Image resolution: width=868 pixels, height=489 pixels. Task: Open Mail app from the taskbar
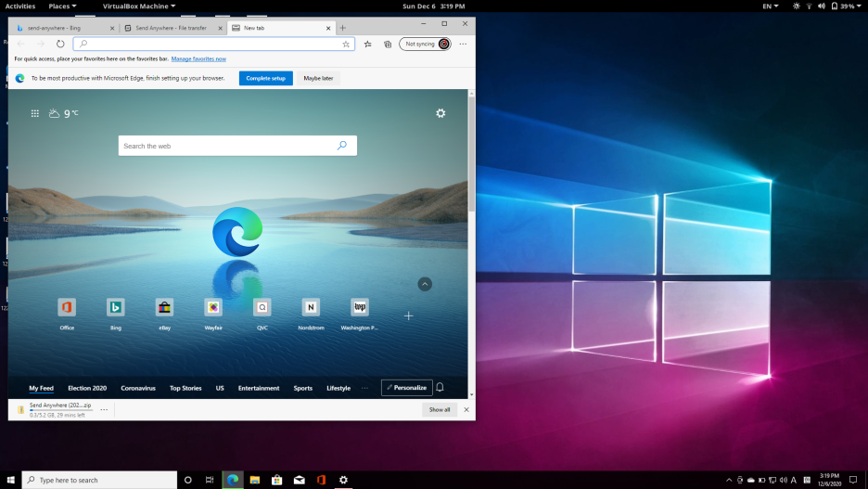pos(299,480)
